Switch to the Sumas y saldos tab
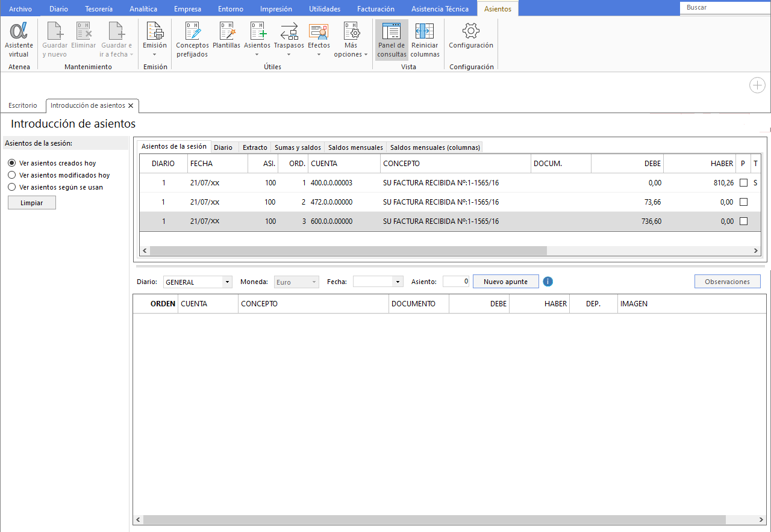Screen dimensions: 771x532 (x=298, y=147)
